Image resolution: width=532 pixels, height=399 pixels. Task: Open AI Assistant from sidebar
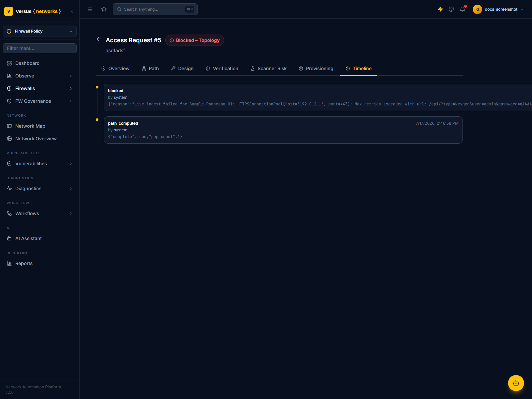tap(40, 238)
